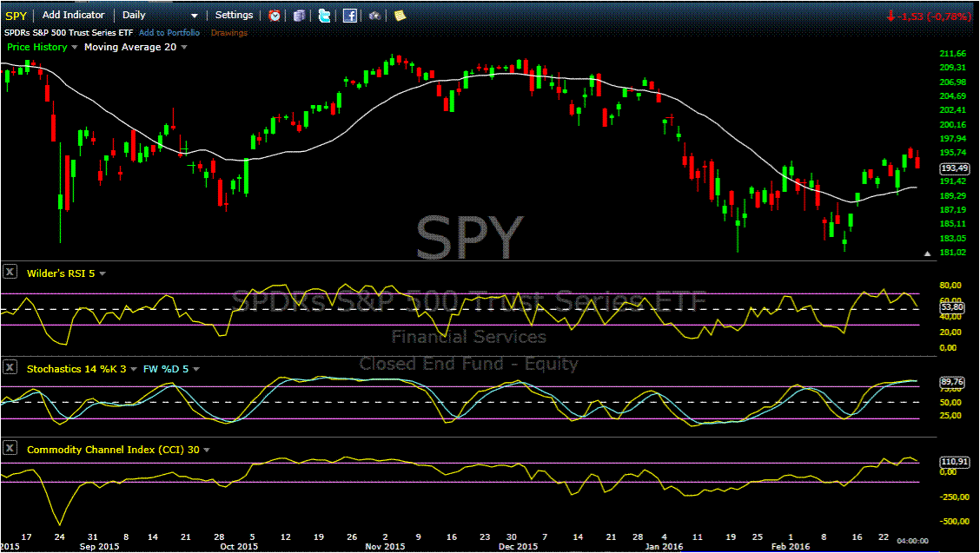Click the Sep 2015 date axis label
Screen dimensions: 980x553
[99, 546]
